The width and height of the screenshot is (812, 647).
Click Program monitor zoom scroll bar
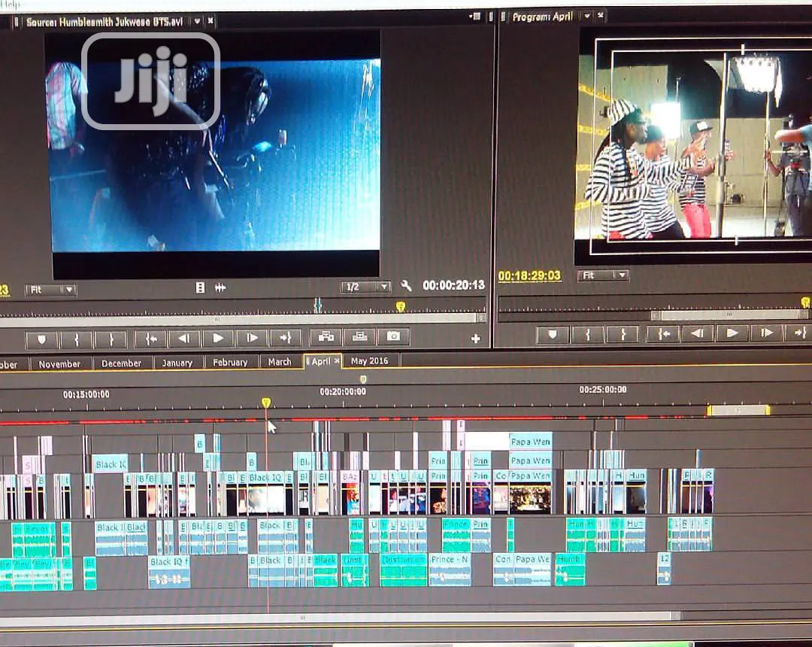pyautogui.click(x=729, y=314)
